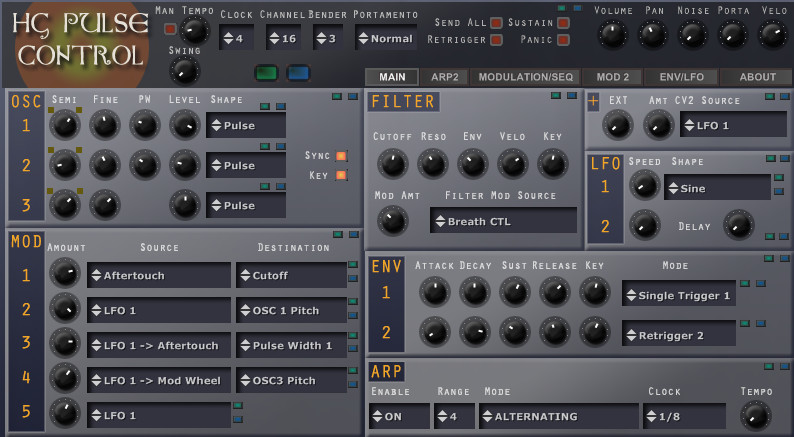The width and height of the screenshot is (794, 437).
Task: Click green indicator at top of OSC section
Action: (x=337, y=96)
